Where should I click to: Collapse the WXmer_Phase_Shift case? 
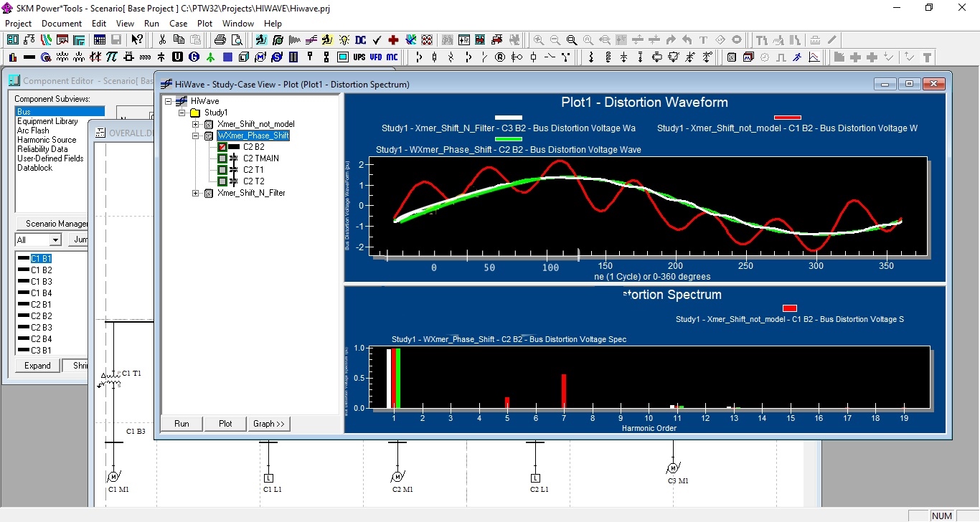click(x=196, y=136)
